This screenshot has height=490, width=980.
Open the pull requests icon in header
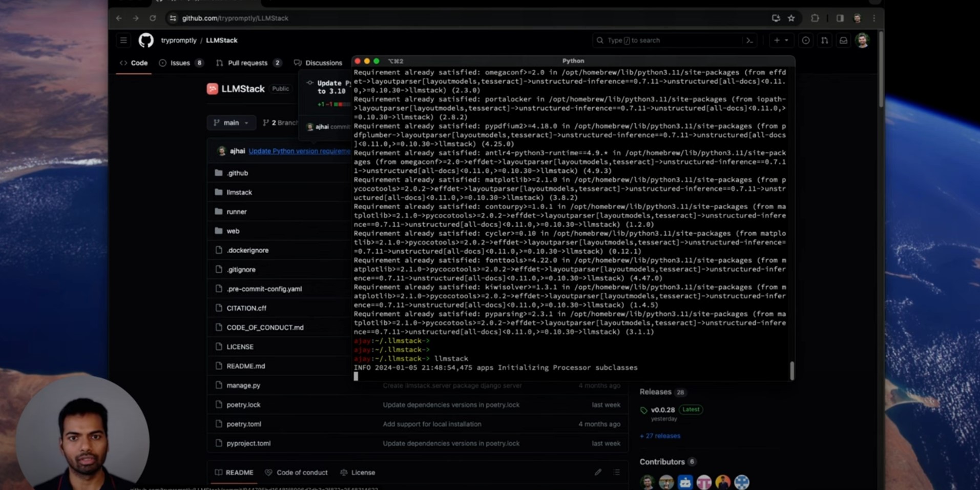pyautogui.click(x=825, y=40)
